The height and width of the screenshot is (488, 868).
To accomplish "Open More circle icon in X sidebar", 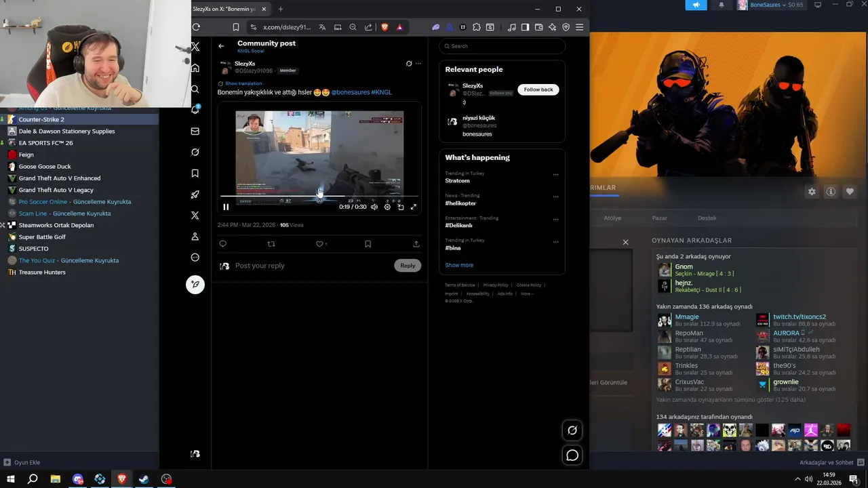I will pos(195,258).
